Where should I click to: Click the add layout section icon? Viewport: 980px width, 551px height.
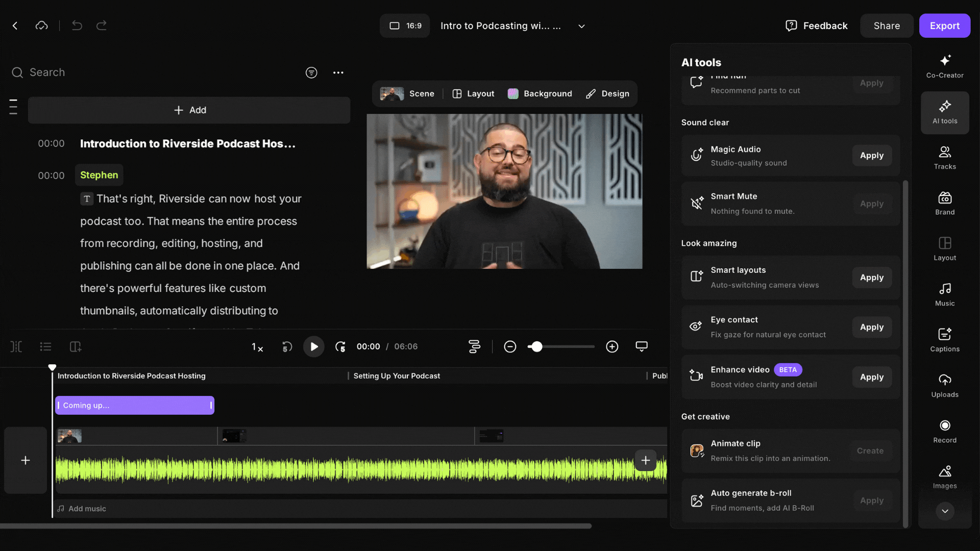click(76, 347)
